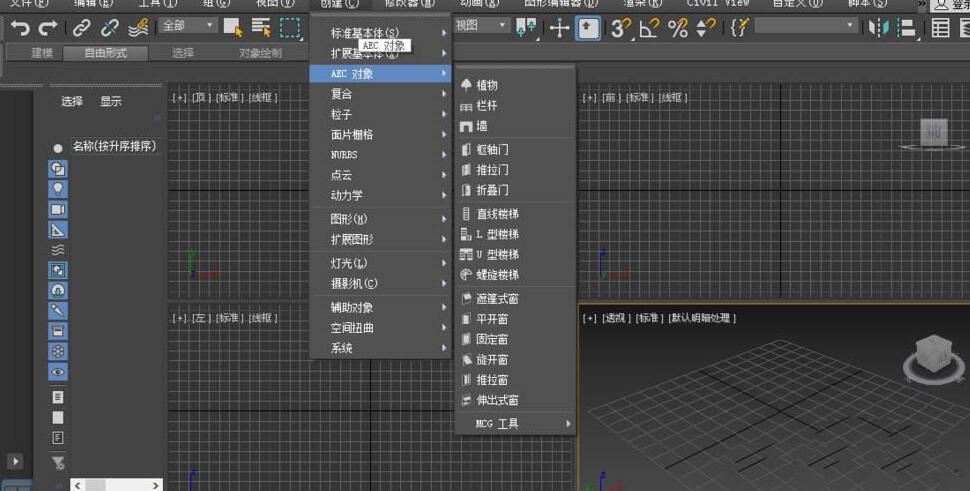Expand the 摄影机(C) submenu
The height and width of the screenshot is (491, 970).
pos(380,284)
